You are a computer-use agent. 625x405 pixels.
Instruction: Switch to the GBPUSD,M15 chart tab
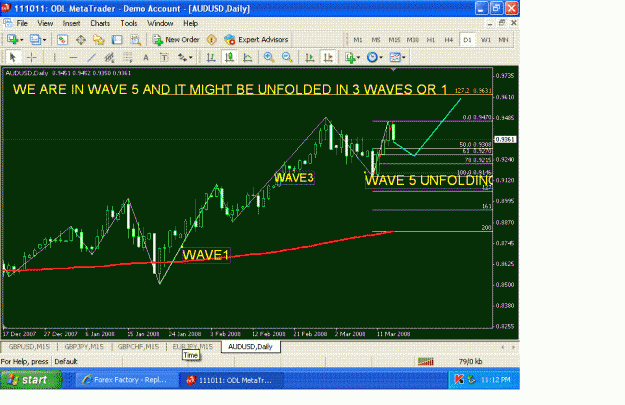(29, 347)
